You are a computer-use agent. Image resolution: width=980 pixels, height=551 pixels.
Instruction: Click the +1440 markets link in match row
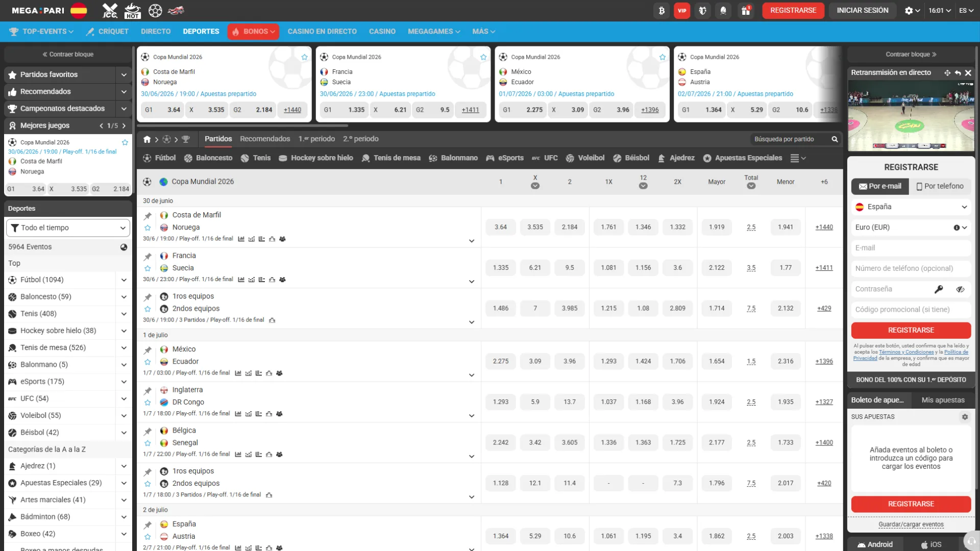(x=824, y=228)
